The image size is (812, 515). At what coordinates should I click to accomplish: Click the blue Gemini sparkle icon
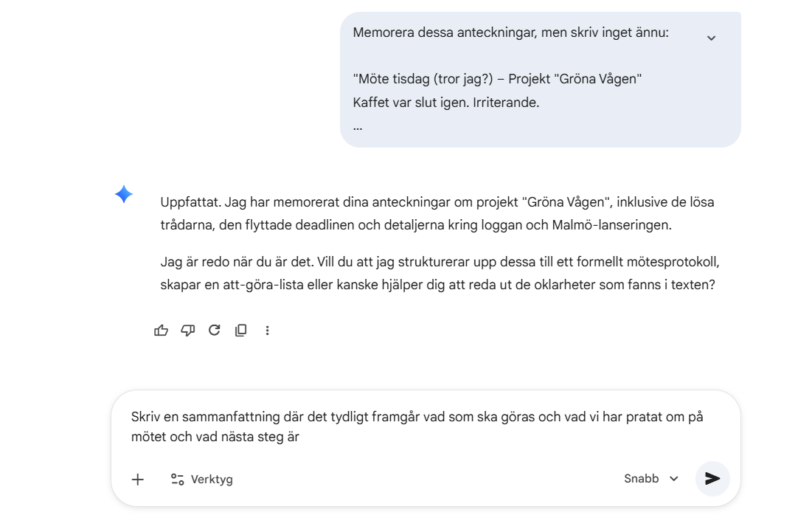(124, 194)
